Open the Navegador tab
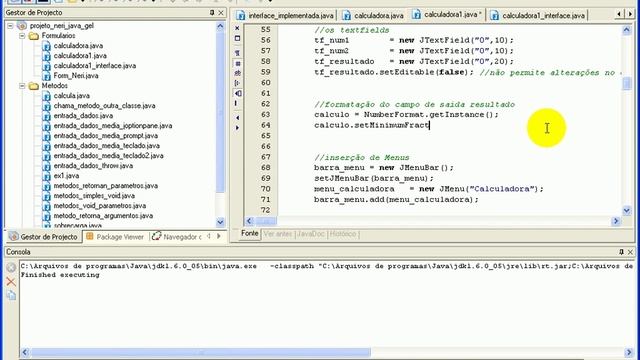Screen dimensions: 640x360 (177, 237)
